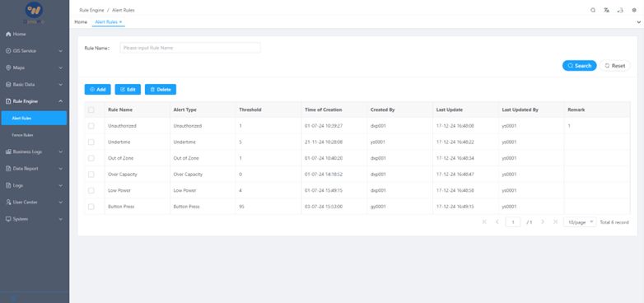Check the Unauthorized rule row checkbox

(91, 126)
